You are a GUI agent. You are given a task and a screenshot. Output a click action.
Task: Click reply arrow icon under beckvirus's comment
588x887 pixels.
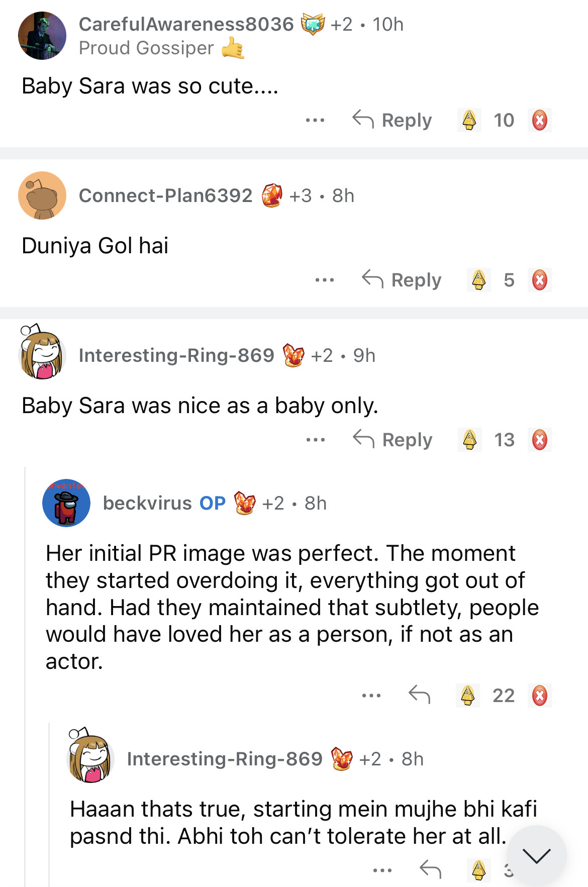(x=419, y=695)
